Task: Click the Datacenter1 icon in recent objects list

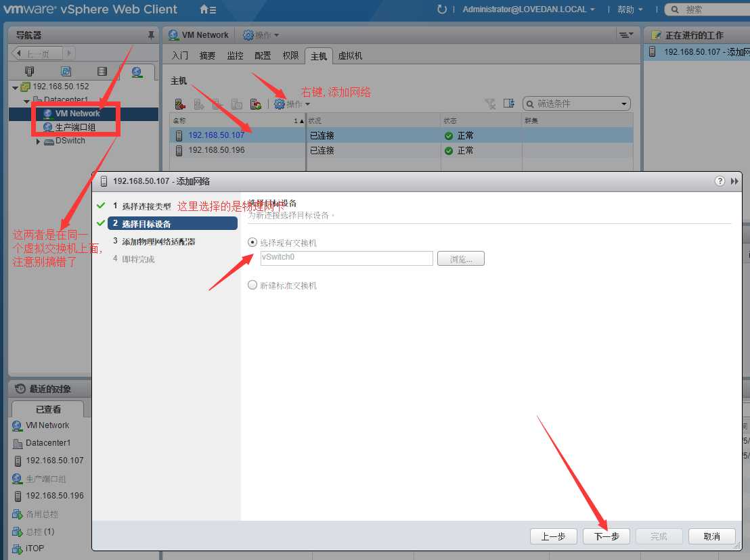Action: pyautogui.click(x=18, y=444)
